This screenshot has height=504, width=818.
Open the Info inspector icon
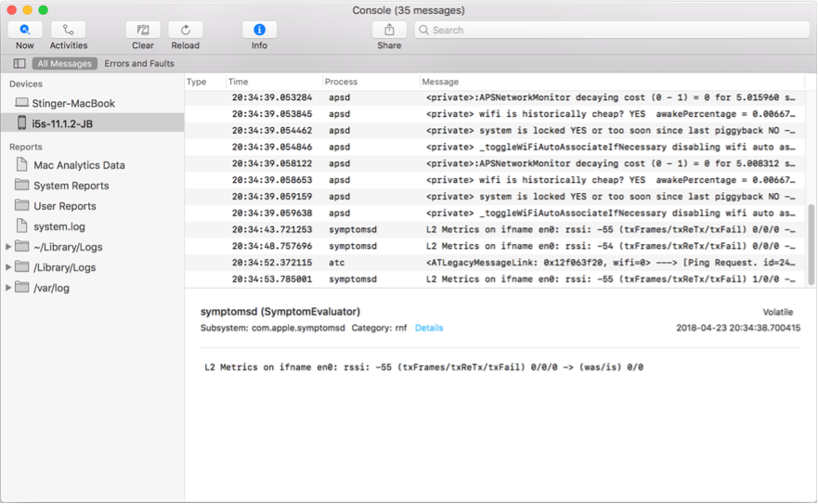(x=259, y=30)
